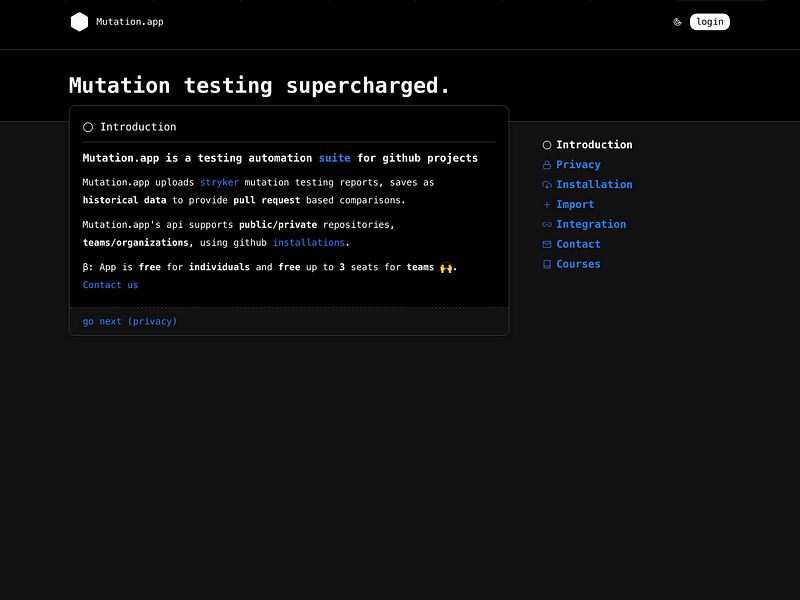Select Introduction in the sidebar menu
The height and width of the screenshot is (600, 800).
(x=594, y=145)
